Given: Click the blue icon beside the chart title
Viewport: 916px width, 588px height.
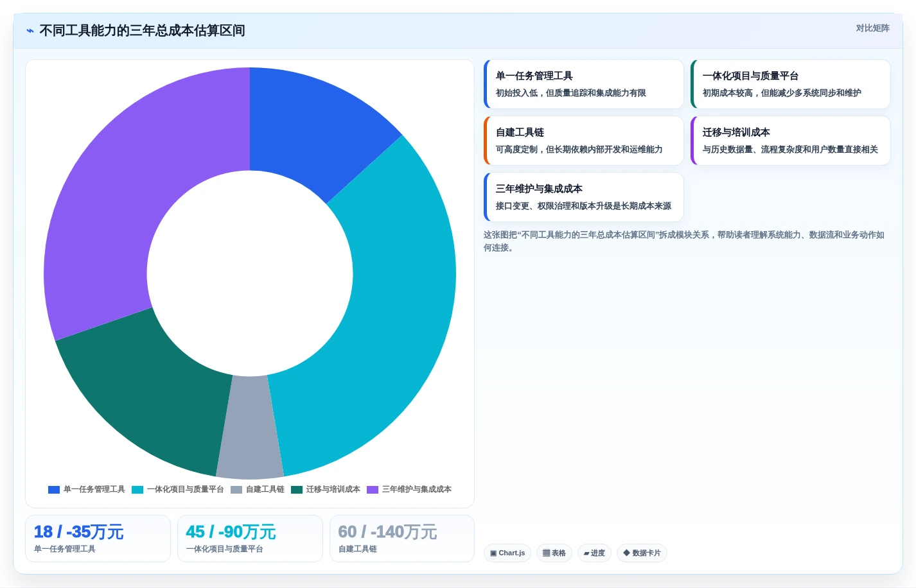Looking at the screenshot, I should 30,31.
